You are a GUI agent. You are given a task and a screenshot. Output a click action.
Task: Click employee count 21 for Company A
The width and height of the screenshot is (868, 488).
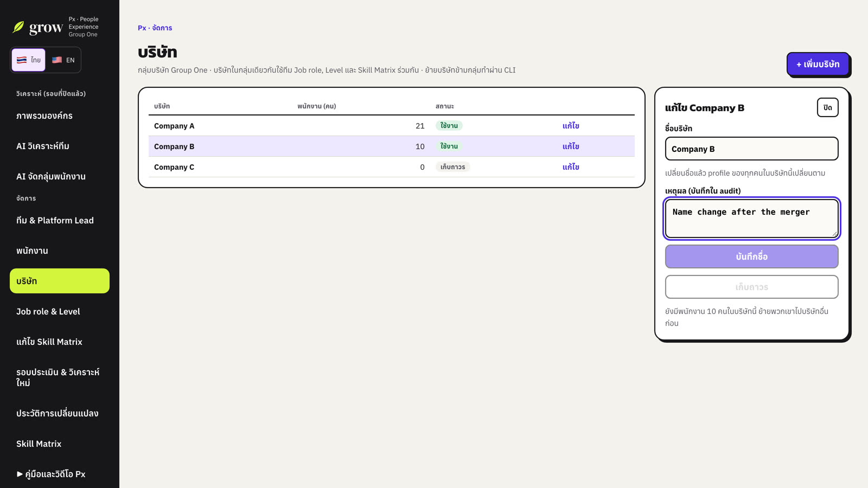420,126
